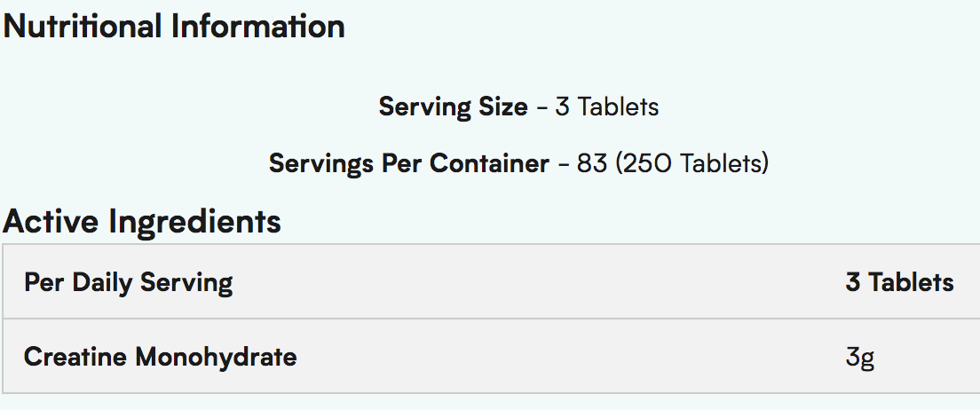Select the "Servings Per Container" label
The height and width of the screenshot is (410, 980).
pos(409,164)
